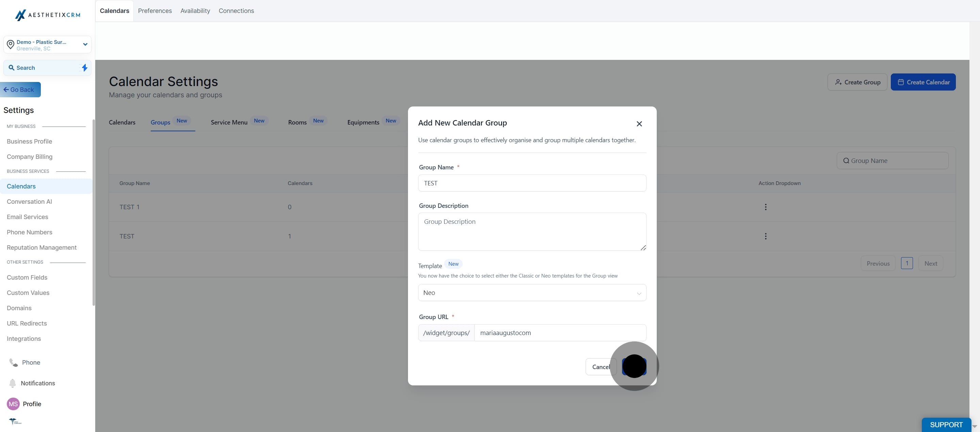Expand the Demo - Plastic Sur... location selector

[85, 45]
